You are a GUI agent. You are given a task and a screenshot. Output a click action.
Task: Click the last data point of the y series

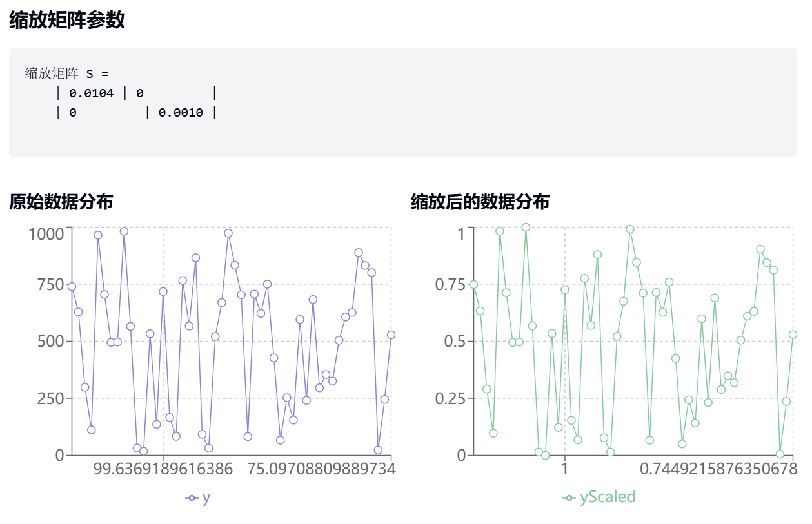pos(391,335)
